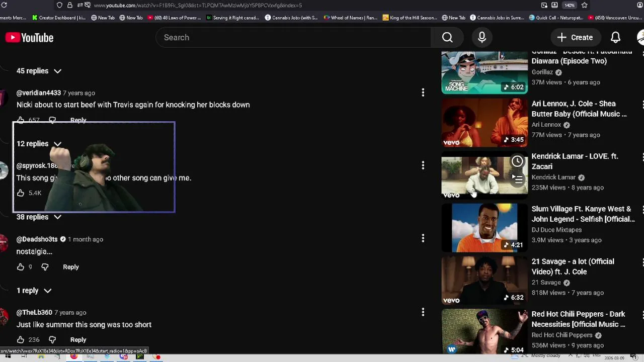Viewport: 644px width, 362px height.
Task: Open @Deadsho3ts's channel
Action: (37, 239)
